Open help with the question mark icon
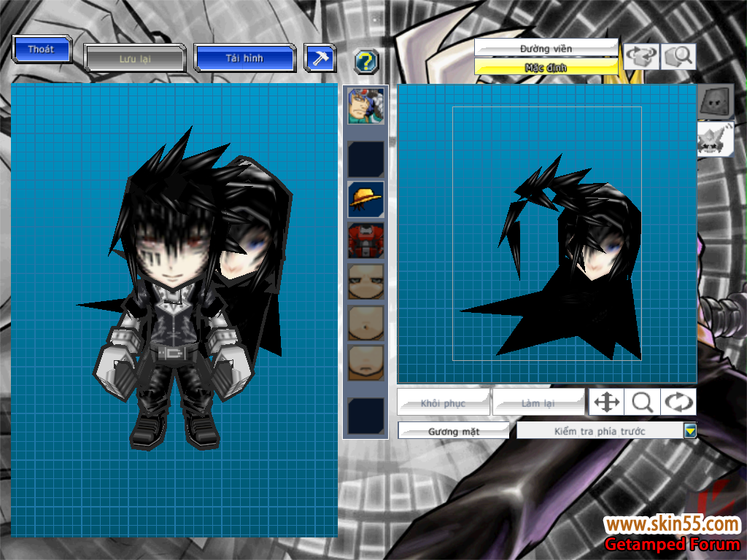 366,61
